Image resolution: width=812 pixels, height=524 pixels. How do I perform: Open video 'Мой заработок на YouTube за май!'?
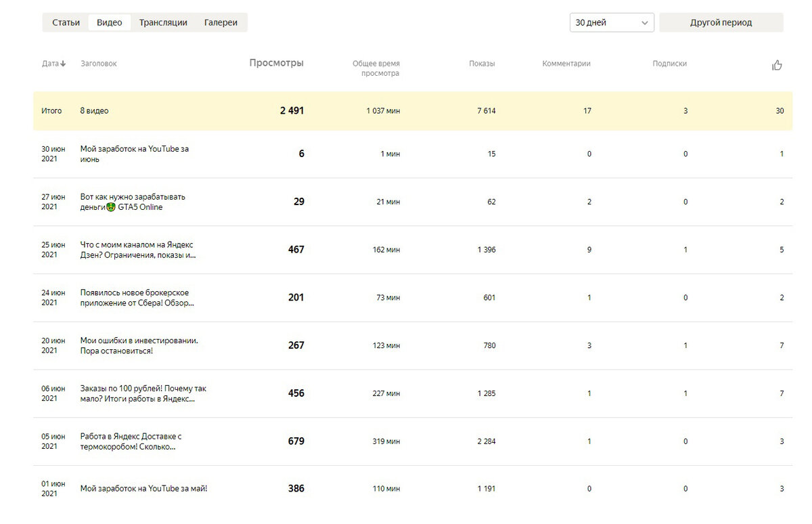click(x=143, y=488)
